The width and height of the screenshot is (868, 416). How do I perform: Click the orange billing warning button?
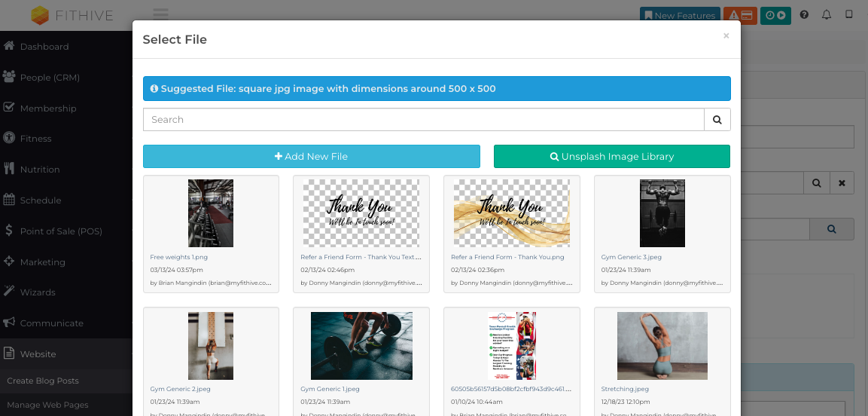(739, 16)
